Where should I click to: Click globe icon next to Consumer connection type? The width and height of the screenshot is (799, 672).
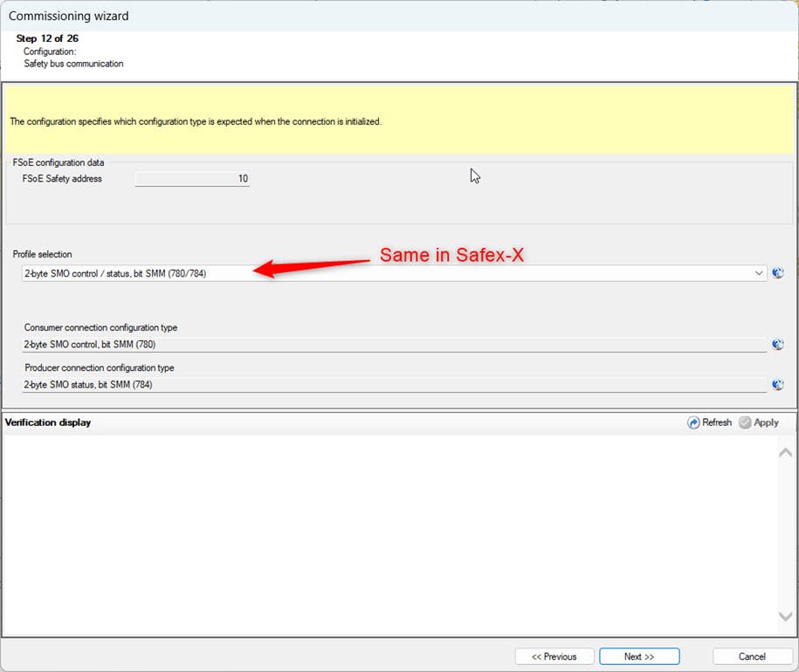(778, 345)
